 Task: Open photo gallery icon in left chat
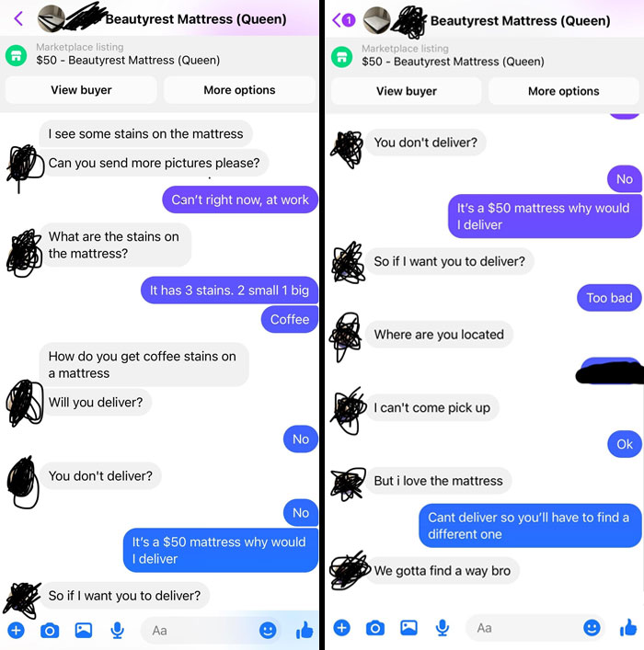pos(84,630)
